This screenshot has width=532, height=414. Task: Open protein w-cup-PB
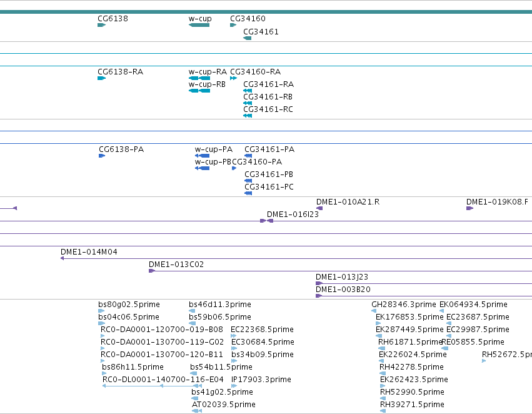(x=213, y=162)
